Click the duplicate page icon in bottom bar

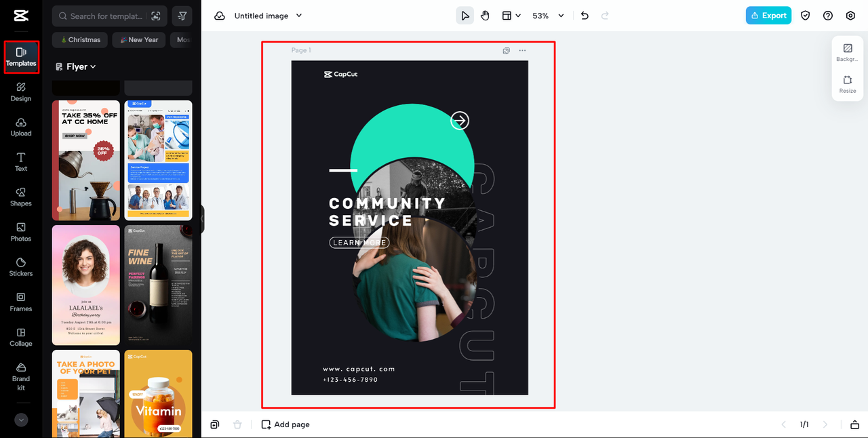click(x=215, y=424)
